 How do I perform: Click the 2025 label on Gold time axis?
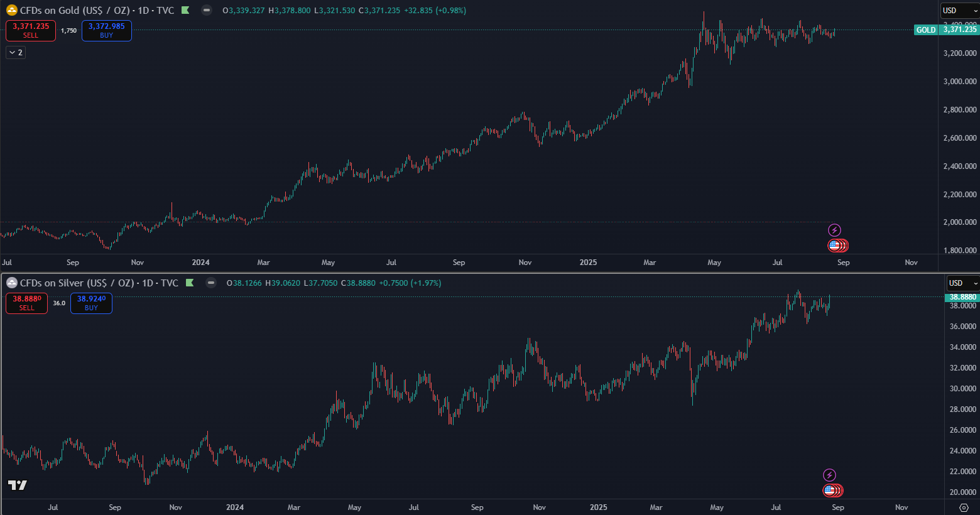(x=588, y=263)
